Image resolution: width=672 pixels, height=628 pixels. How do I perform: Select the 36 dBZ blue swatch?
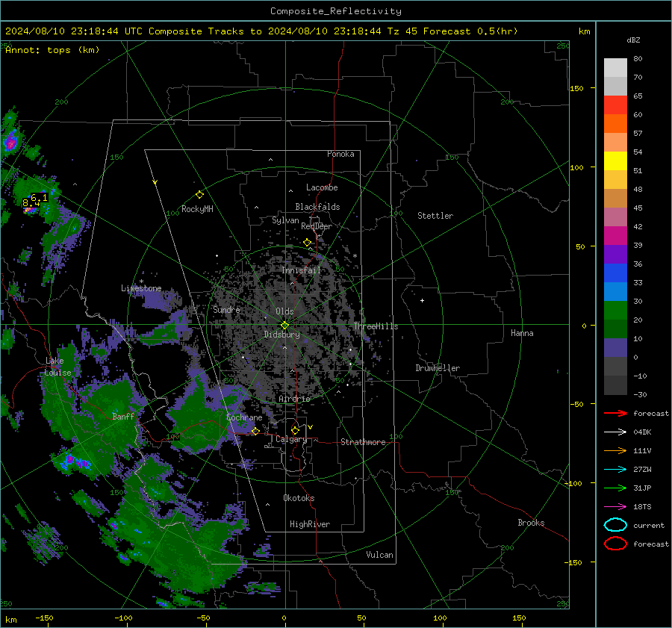coord(615,273)
